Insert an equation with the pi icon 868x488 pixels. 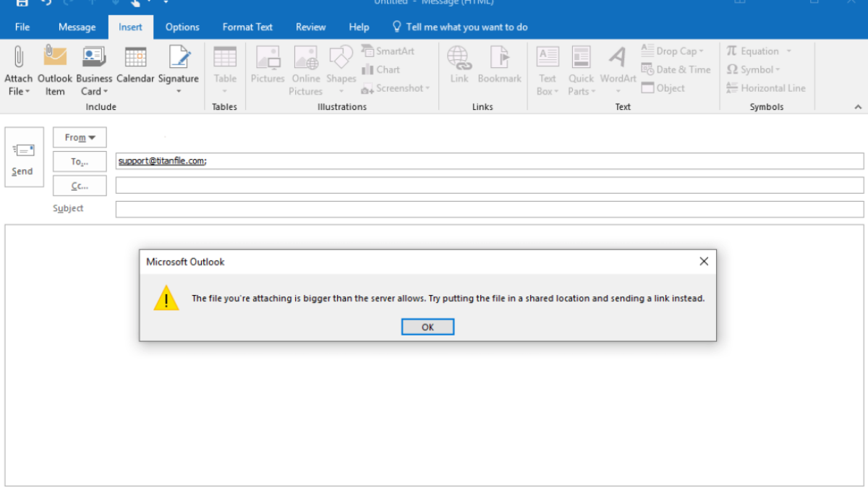(x=732, y=51)
